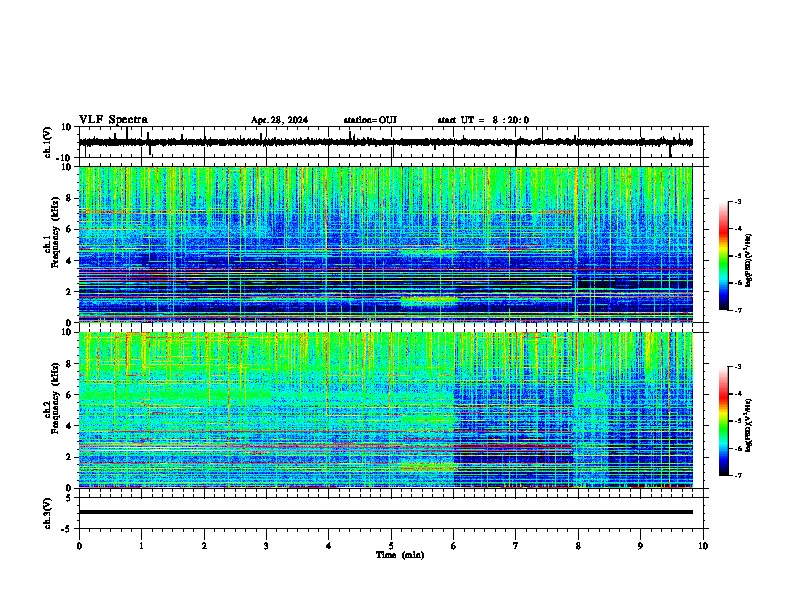This screenshot has height=612, width=792.
Task: Click the ch.1 "Frequency (kHz)" axis label
Action: 55,232
